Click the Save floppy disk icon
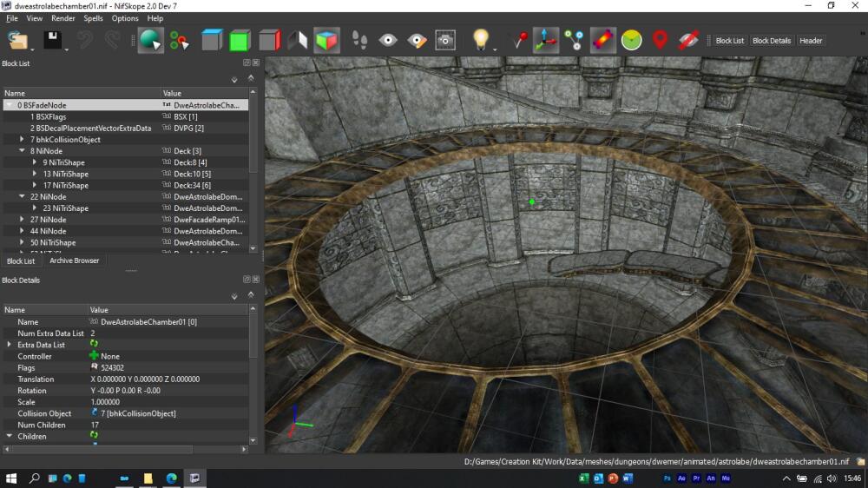The width and height of the screenshot is (868, 488). pos(53,41)
